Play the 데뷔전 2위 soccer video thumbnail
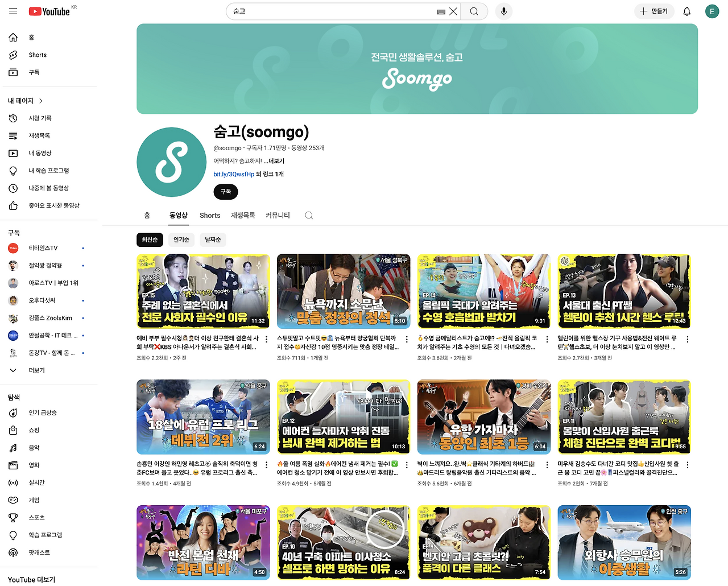 [203, 417]
